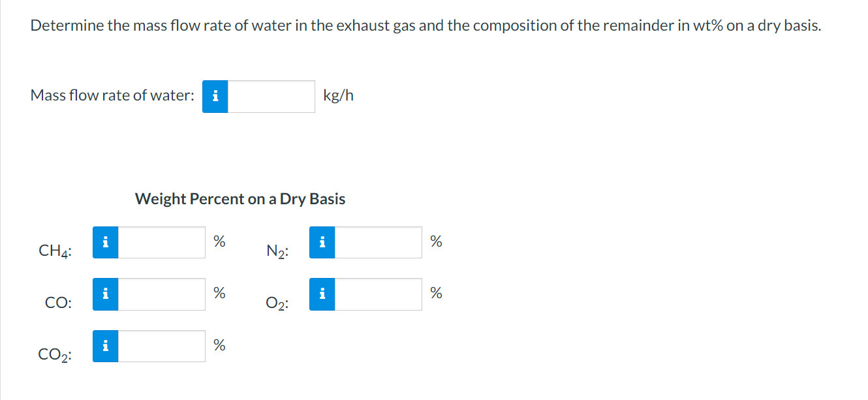Click the 'Mass flow rate of water:' label
868x400 pixels.
click(x=112, y=95)
